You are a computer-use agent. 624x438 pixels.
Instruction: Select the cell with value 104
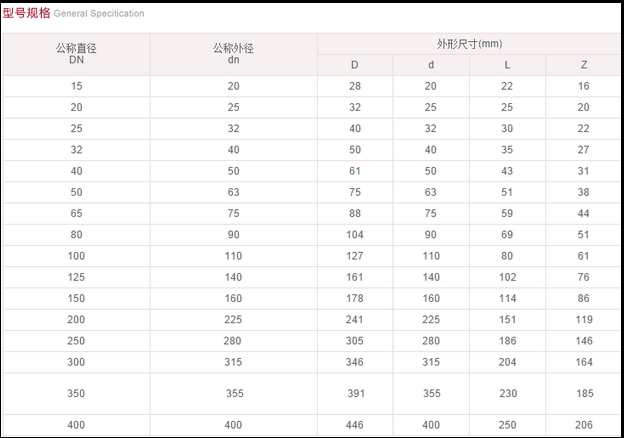(355, 234)
